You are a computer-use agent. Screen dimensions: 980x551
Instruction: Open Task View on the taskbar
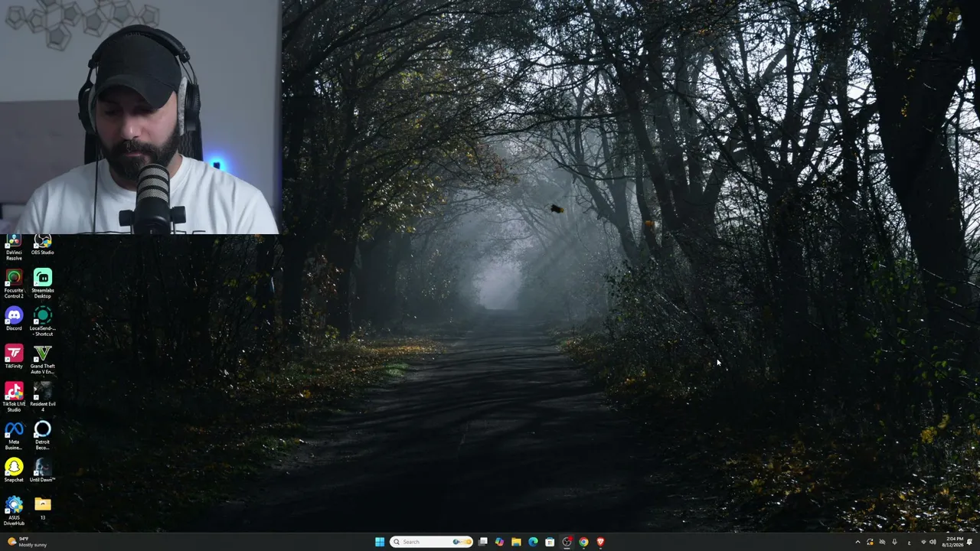pyautogui.click(x=483, y=542)
